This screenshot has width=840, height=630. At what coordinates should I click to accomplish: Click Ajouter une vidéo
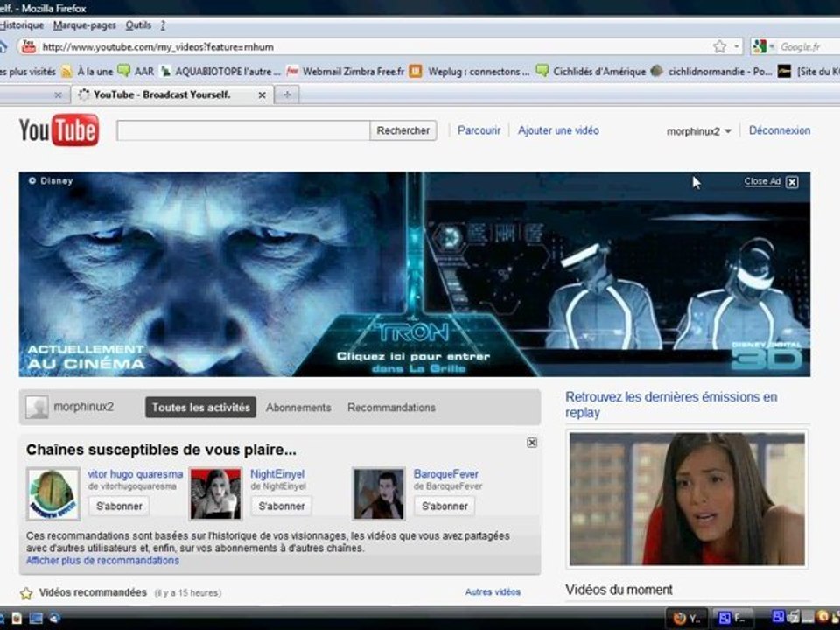click(558, 130)
